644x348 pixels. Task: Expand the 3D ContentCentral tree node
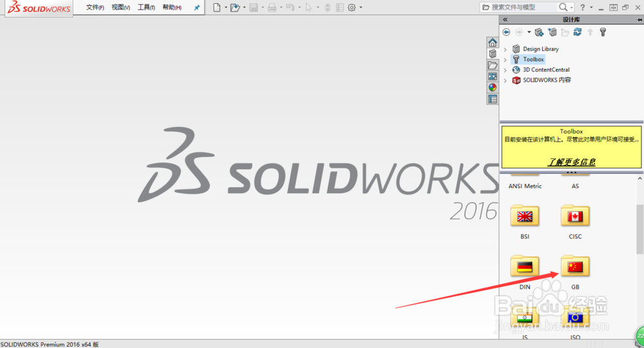(506, 70)
